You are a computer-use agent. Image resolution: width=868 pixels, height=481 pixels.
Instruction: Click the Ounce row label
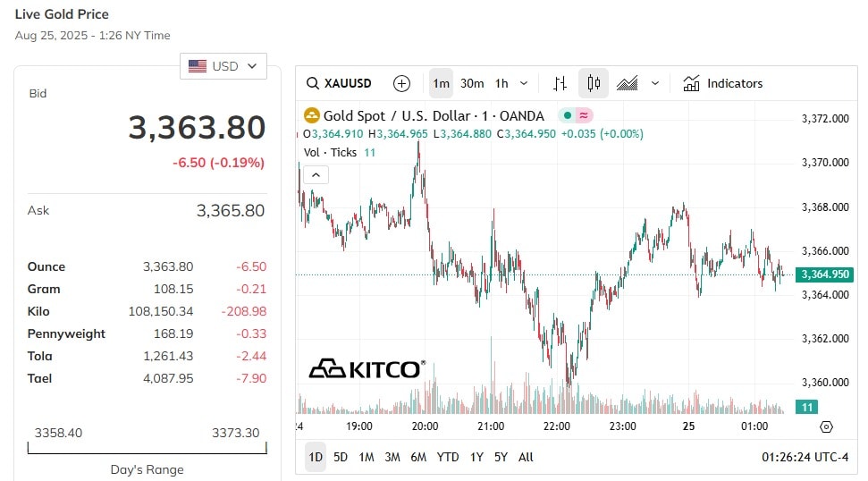tap(46, 266)
